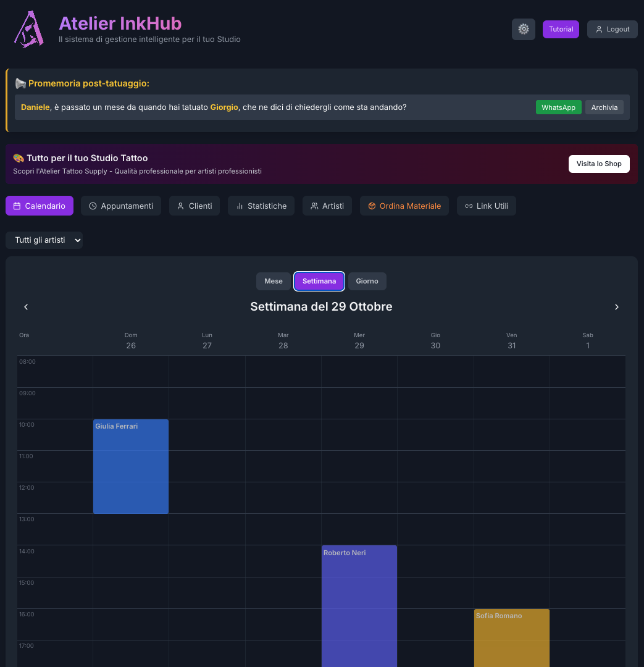644x667 pixels.
Task: Open Clienti section
Action: tap(194, 206)
